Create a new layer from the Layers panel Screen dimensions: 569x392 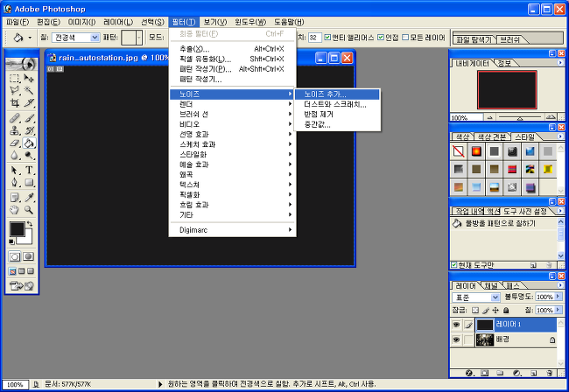pos(533,373)
